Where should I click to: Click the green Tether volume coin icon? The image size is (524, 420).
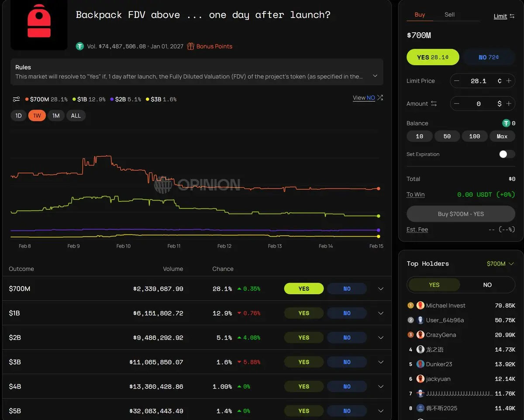[x=79, y=46]
